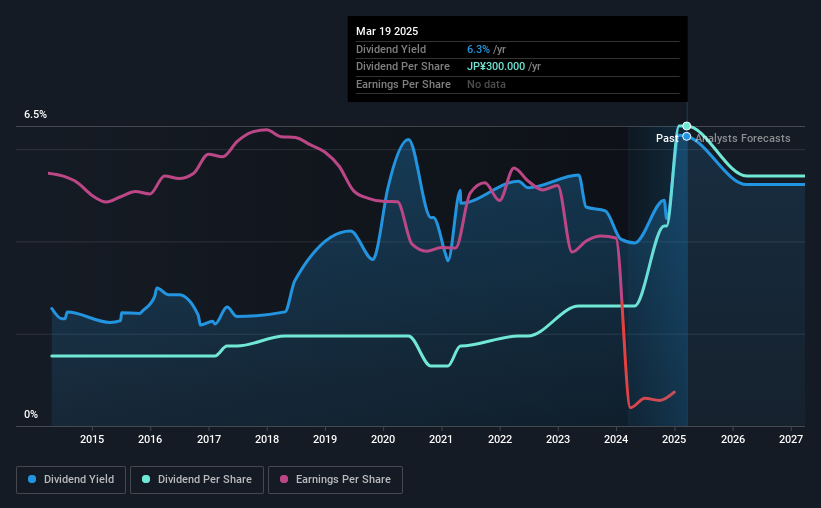Click the blue Dividend Yield legend dot
Image resolution: width=821 pixels, height=508 pixels.
32,479
